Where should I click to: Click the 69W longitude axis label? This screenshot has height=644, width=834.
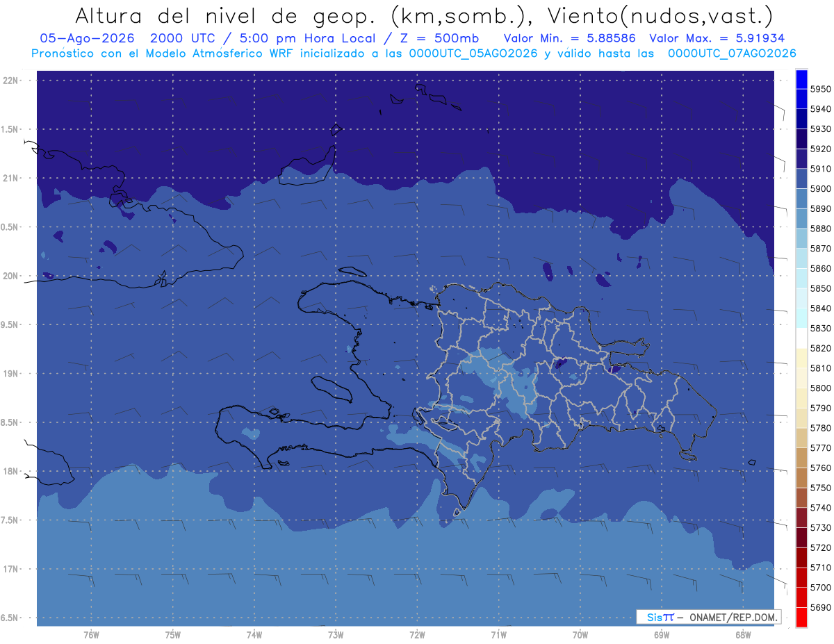click(x=662, y=635)
